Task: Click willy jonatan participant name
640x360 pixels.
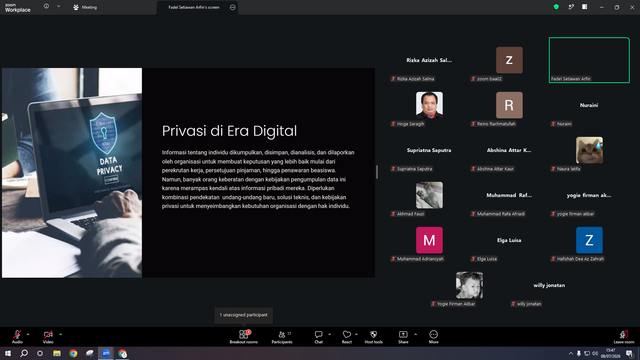Action: coord(549,285)
